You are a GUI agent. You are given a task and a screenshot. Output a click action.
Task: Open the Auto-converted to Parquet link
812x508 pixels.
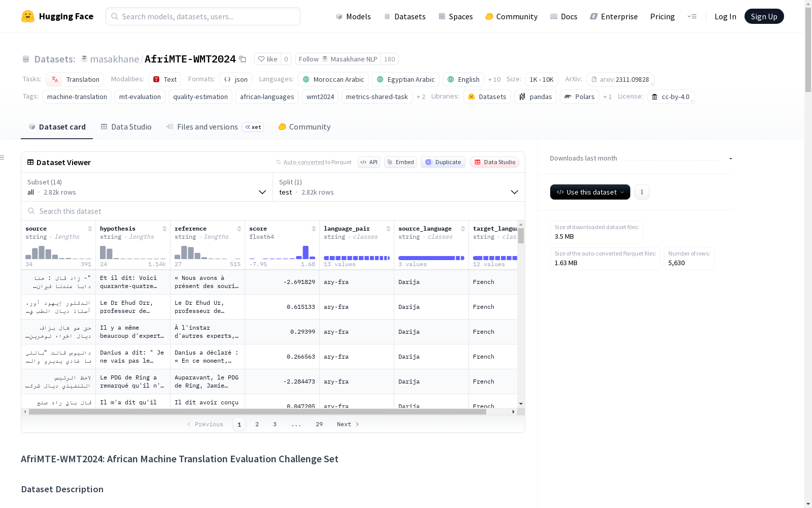pos(317,162)
